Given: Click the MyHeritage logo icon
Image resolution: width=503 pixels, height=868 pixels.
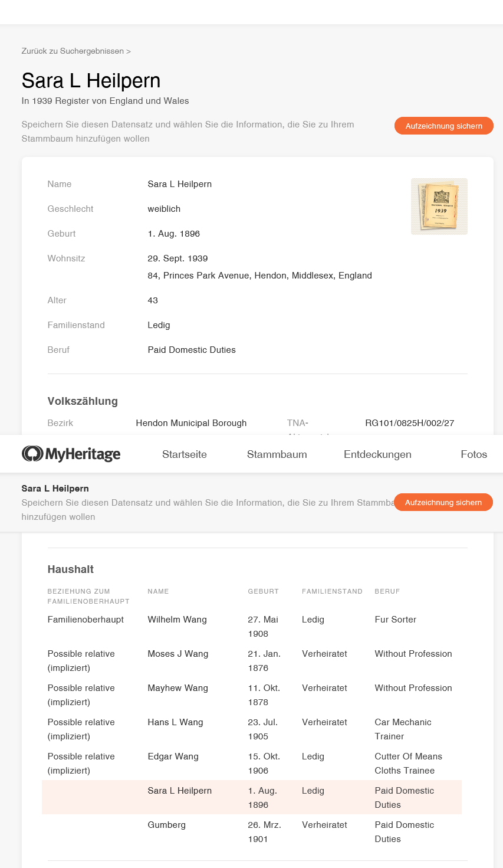Looking at the screenshot, I should pyautogui.click(x=32, y=454).
